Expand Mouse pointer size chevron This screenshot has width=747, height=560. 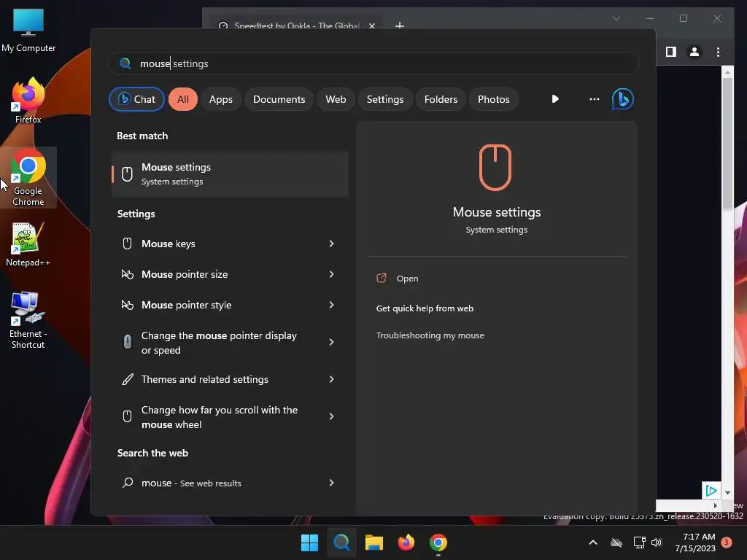click(332, 274)
